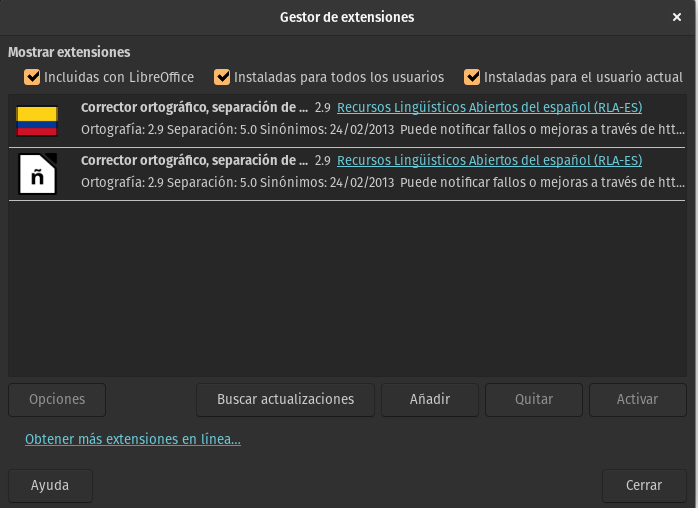The width and height of the screenshot is (698, 508).
Task: Select Corrector ortográfico title beside flag icon
Action: point(194,107)
